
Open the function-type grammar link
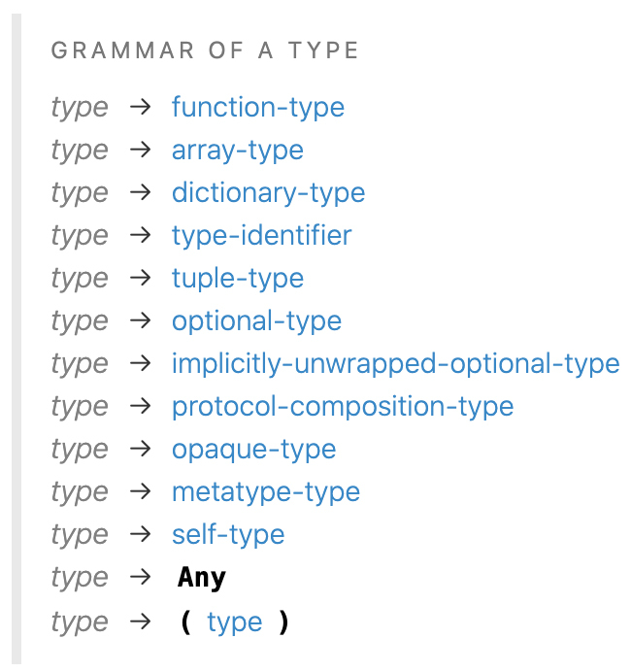coord(258,107)
